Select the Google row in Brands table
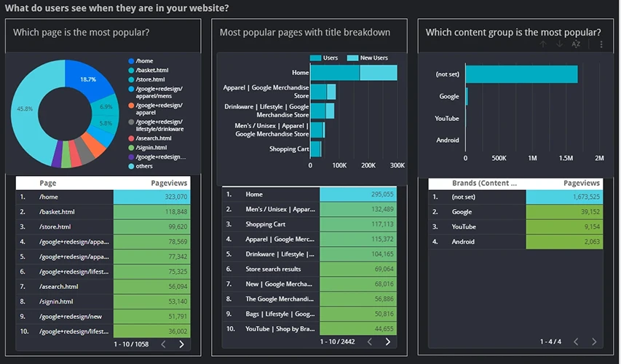This screenshot has height=364, width=621. click(515, 212)
